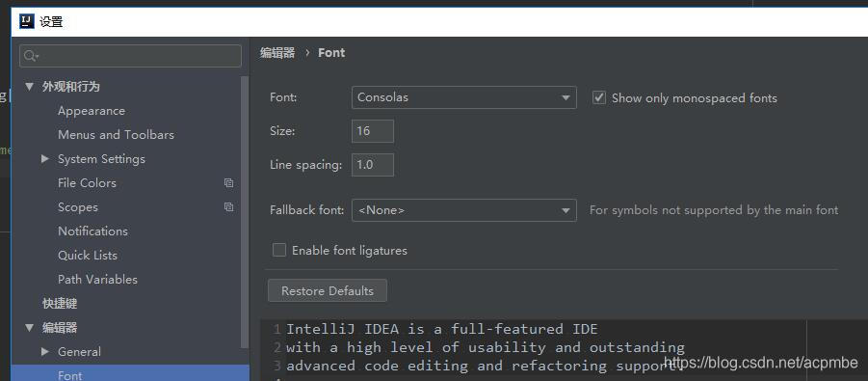This screenshot has height=381, width=868.
Task: Click General label under 编辑器
Action: coord(79,352)
